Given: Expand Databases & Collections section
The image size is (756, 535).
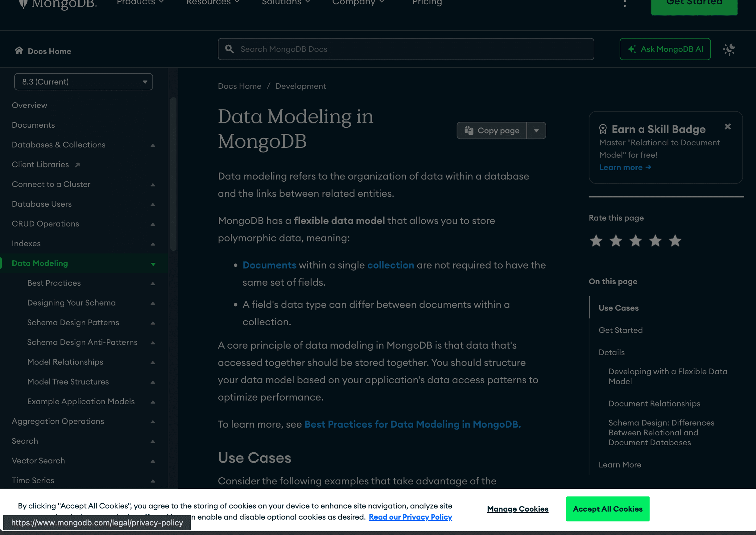Looking at the screenshot, I should tap(153, 145).
